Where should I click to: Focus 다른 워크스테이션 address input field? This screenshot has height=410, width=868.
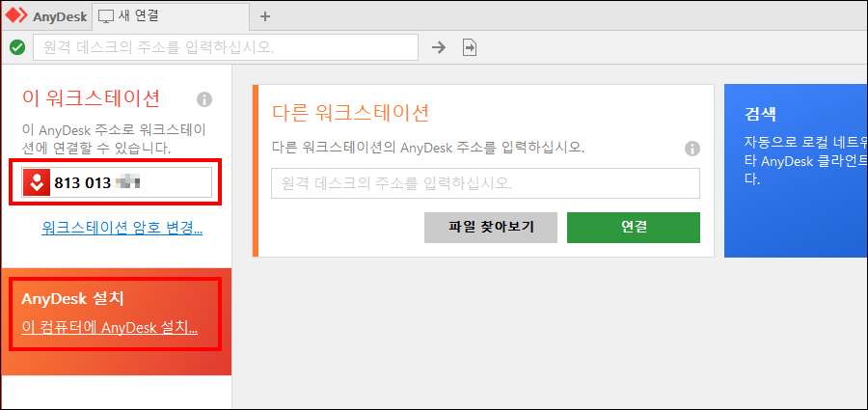485,183
